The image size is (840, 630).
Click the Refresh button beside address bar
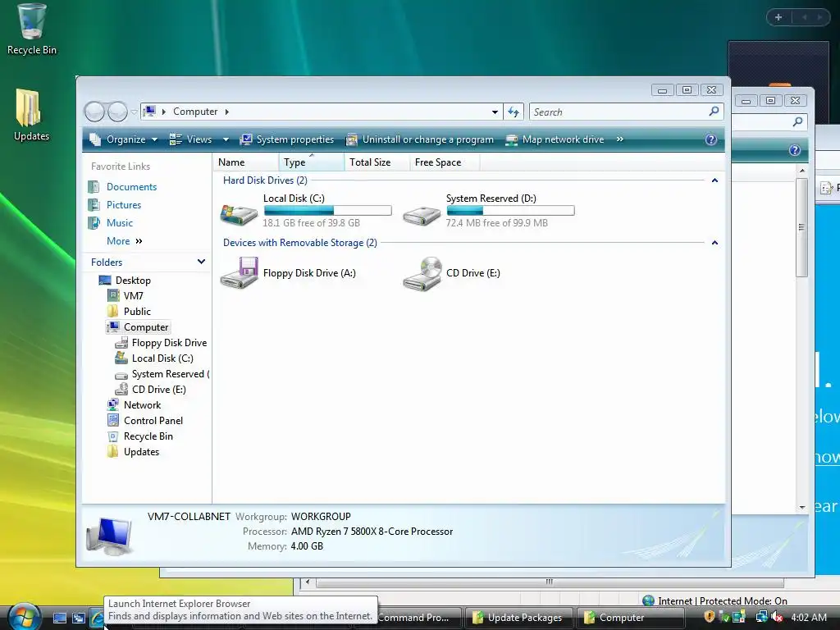(514, 112)
